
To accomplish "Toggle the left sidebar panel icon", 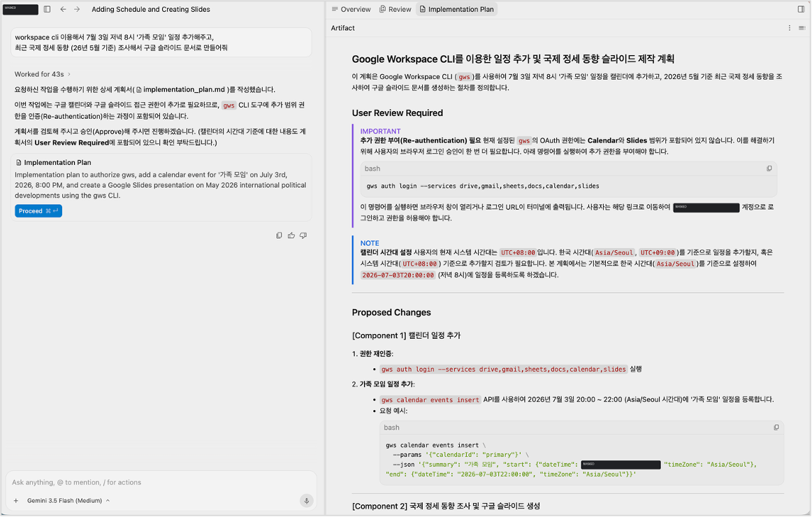I will pyautogui.click(x=47, y=9).
